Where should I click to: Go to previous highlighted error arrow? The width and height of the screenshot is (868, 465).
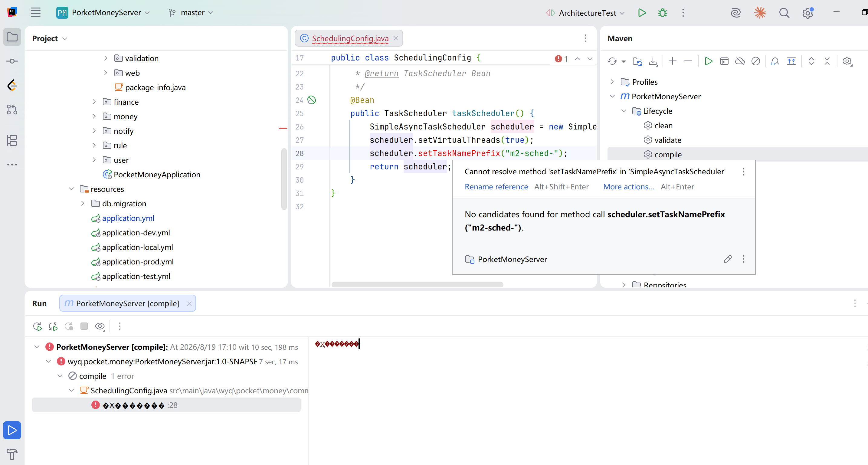coord(577,59)
